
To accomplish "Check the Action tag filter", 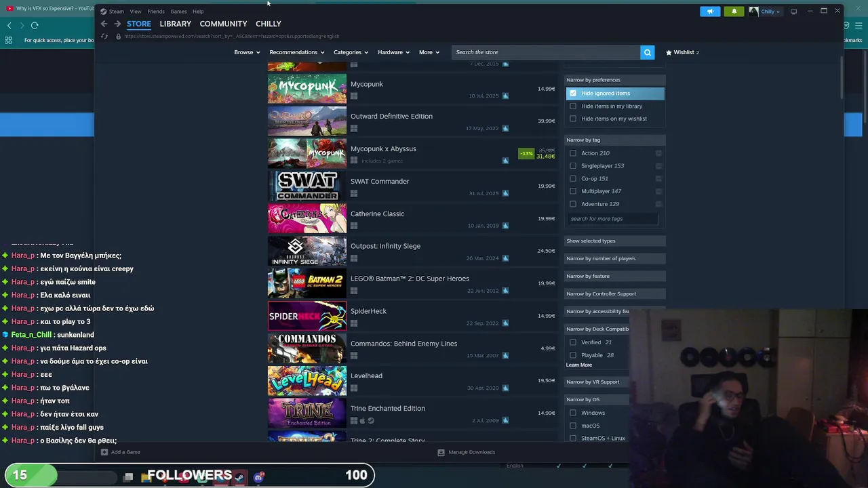I will click(573, 153).
